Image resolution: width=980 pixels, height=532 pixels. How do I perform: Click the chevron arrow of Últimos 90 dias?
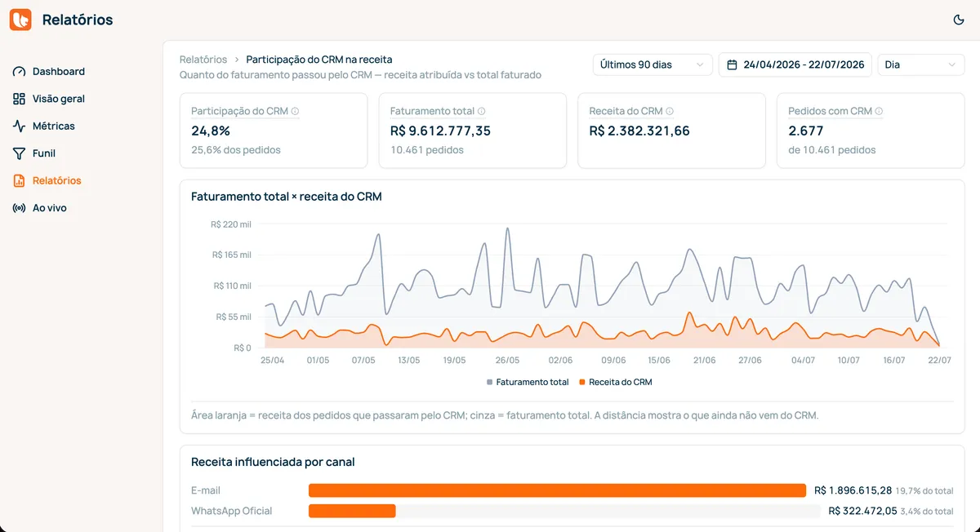(700, 64)
